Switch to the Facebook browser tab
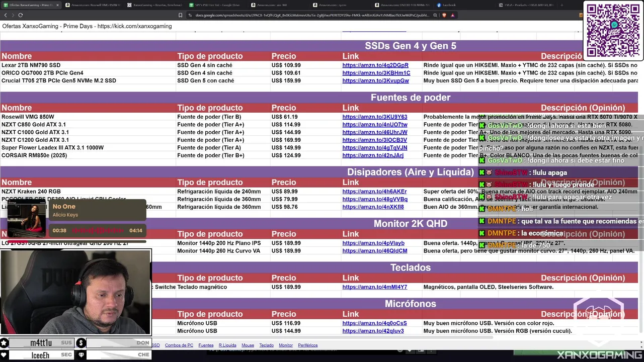The height and width of the screenshot is (362, 644). click(x=464, y=5)
